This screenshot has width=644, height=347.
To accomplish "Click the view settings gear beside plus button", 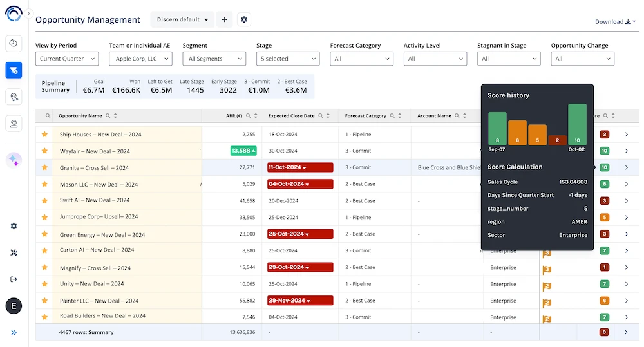I will point(244,19).
